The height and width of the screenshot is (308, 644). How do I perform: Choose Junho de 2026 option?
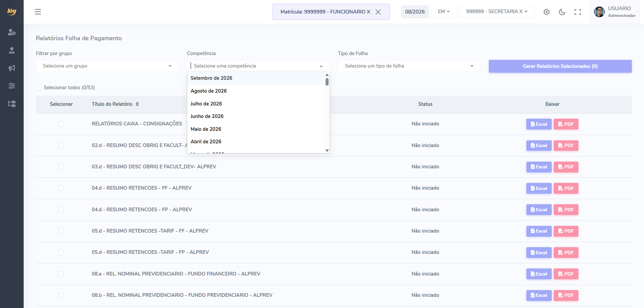[x=256, y=116]
